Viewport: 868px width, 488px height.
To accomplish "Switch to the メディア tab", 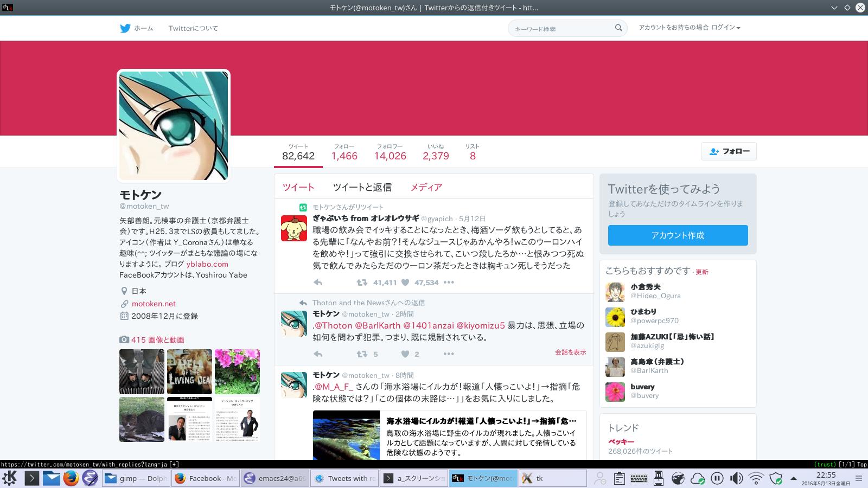I will [x=426, y=187].
